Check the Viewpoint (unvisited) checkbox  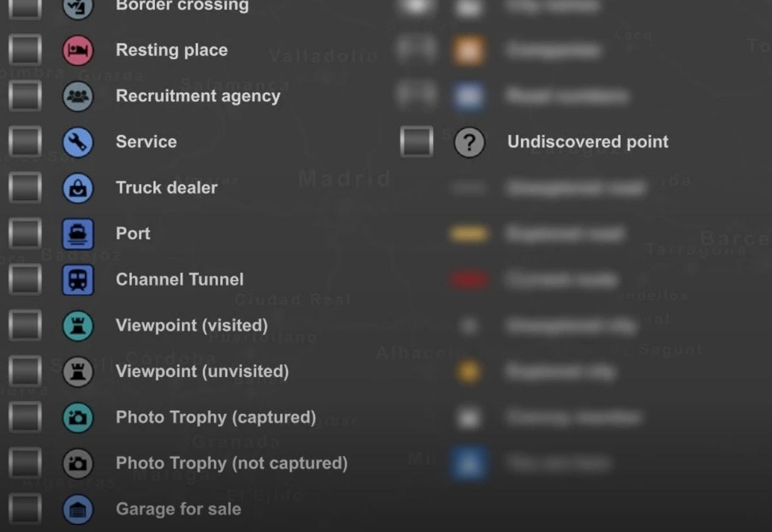click(25, 371)
